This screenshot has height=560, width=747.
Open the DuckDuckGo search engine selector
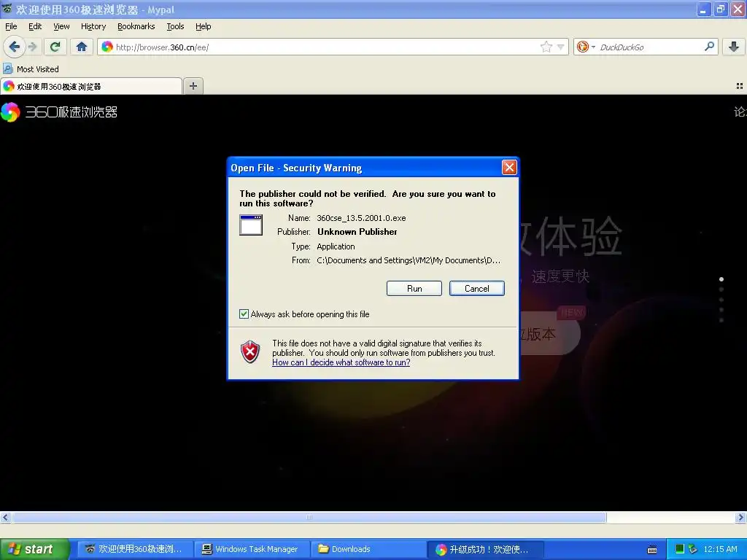[x=586, y=47]
